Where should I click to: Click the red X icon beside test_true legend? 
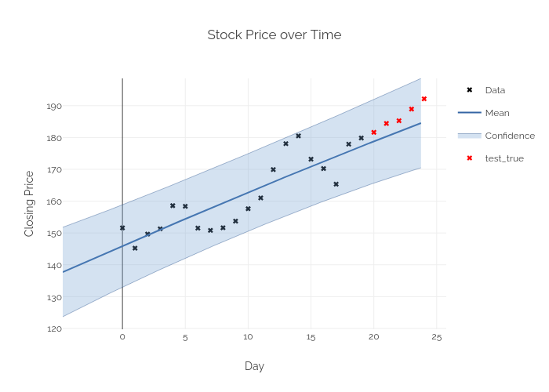[470, 158]
